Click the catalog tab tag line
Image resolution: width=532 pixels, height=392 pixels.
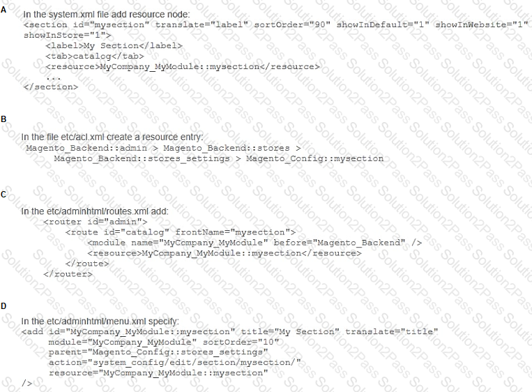click(95, 56)
